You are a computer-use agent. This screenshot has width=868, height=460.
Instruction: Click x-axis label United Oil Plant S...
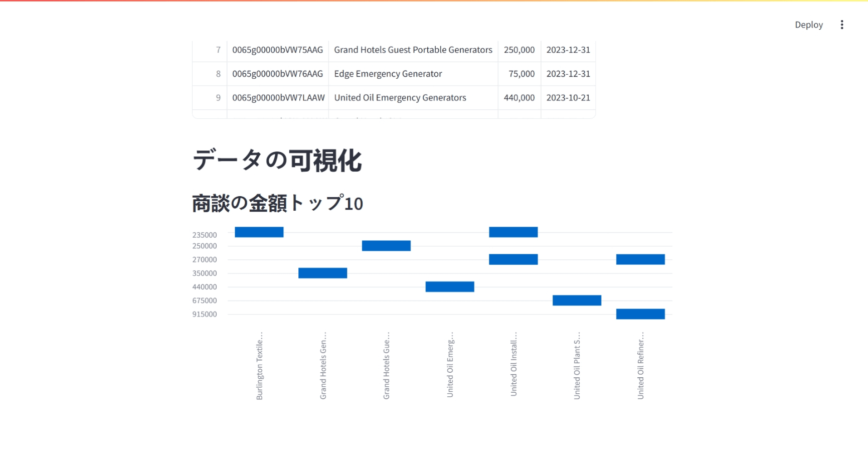[577, 366]
